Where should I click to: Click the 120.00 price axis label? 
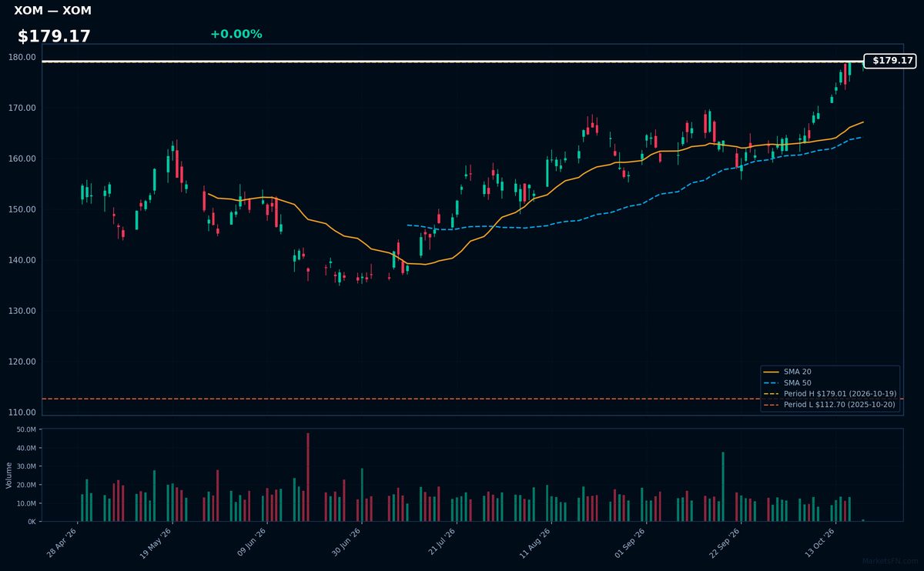pyautogui.click(x=22, y=362)
